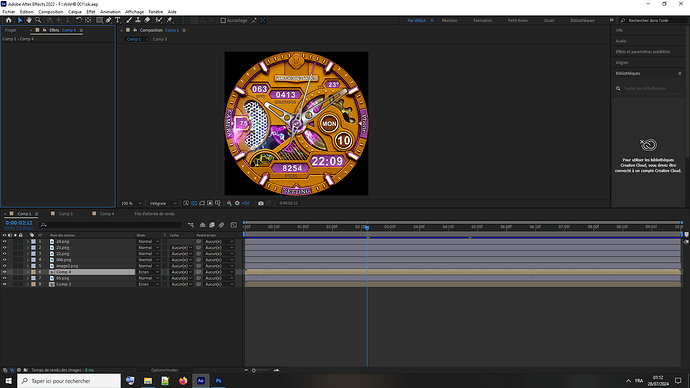Image resolution: width=690 pixels, height=388 pixels.
Task: Enable the Accrochage snapping checkbox
Action: 223,20
